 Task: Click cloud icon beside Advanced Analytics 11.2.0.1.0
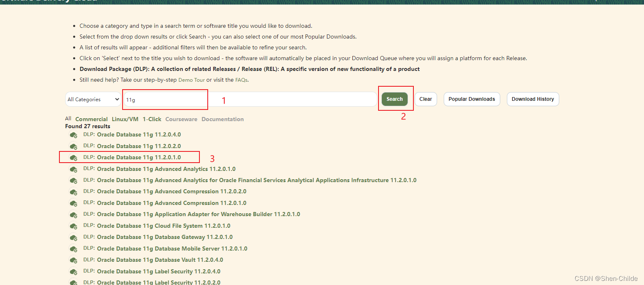[x=74, y=169]
